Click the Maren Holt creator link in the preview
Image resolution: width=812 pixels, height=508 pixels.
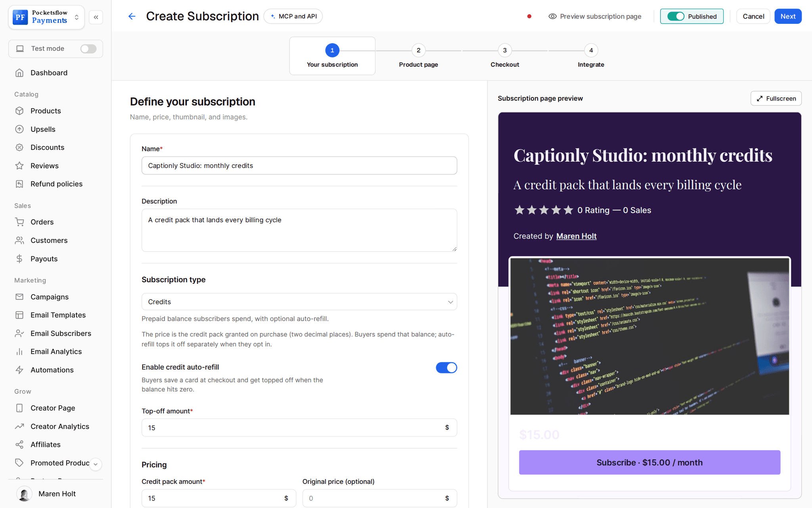[x=576, y=236]
